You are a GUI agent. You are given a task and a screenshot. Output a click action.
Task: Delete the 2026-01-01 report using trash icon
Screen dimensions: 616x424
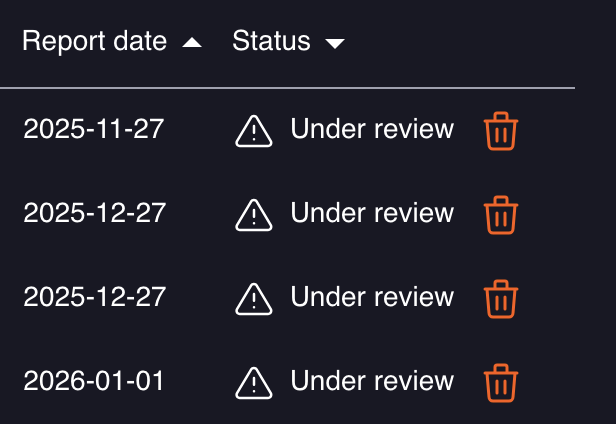(500, 383)
